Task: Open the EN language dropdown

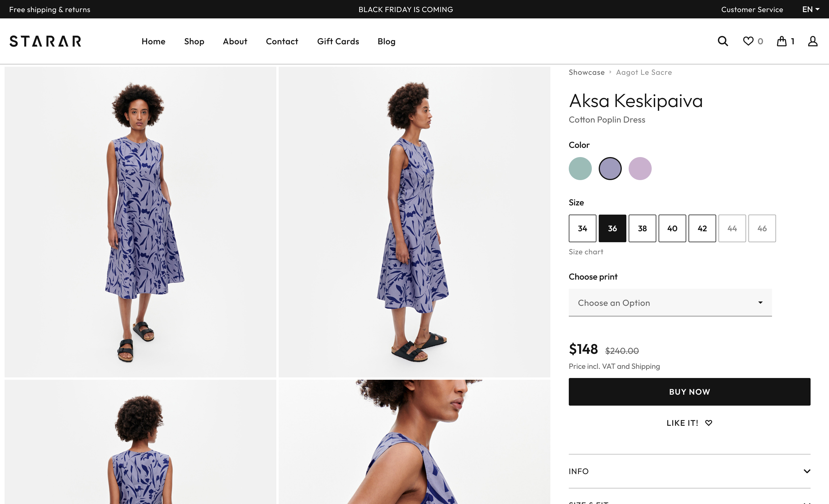Action: 811,9
